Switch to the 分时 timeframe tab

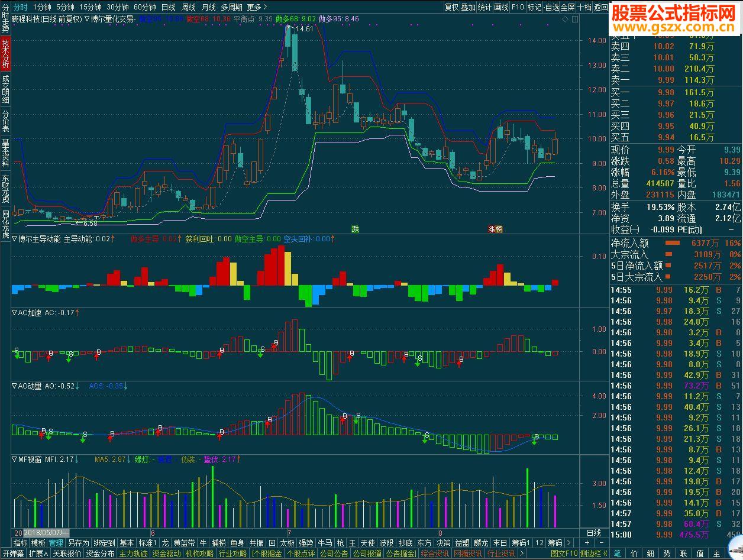pos(20,7)
